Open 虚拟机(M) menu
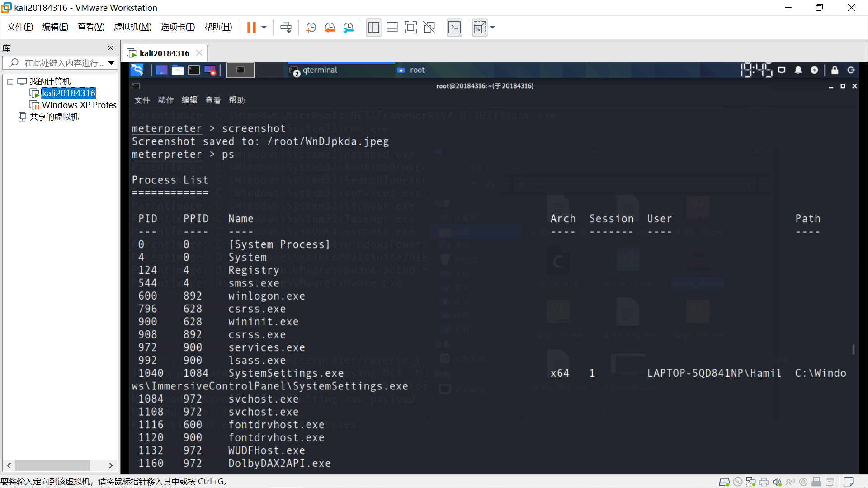This screenshot has width=868, height=488. click(x=132, y=27)
